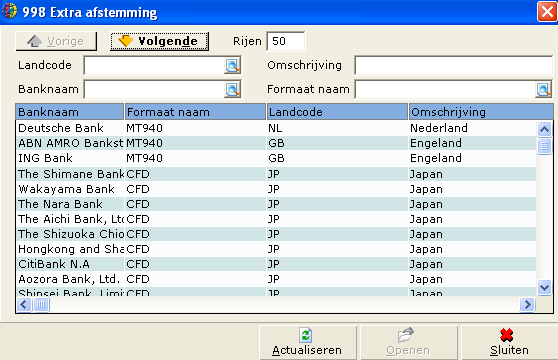Click Japan in The Nara Bank row
This screenshot has height=360, width=558.
(x=426, y=204)
